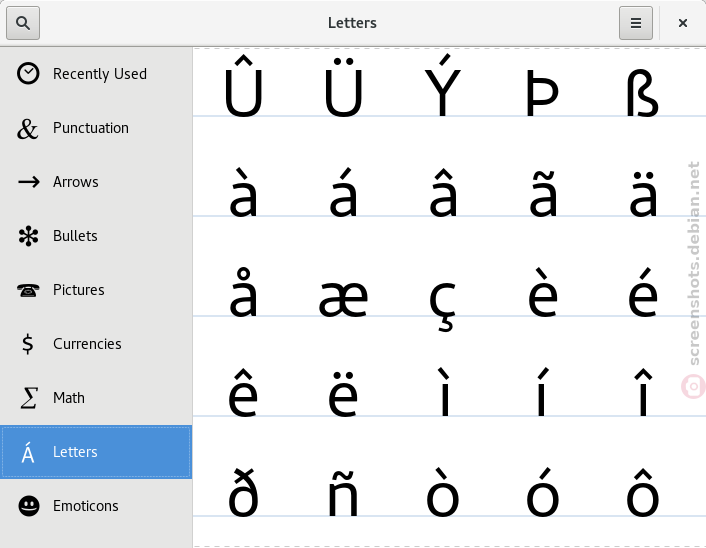Viewport: 706px width, 548px height.
Task: Open the hamburger menu button
Action: coord(635,23)
